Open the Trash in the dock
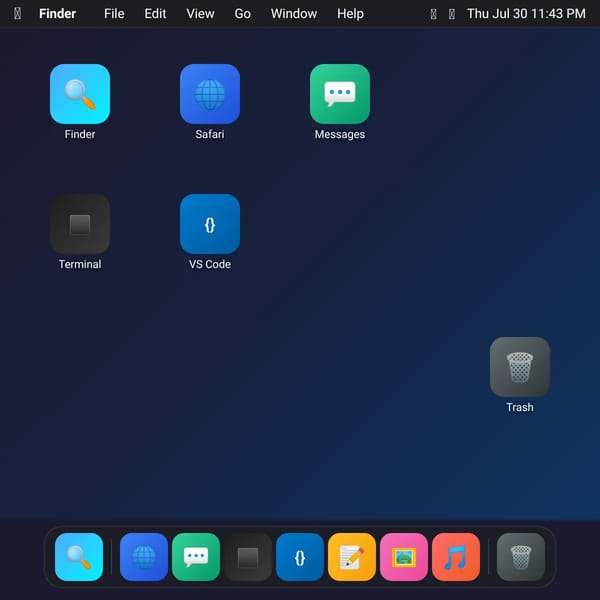 (521, 557)
